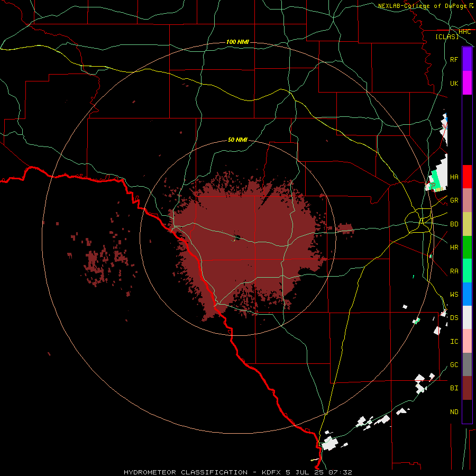Click the ND legend label
Screen dimensions: 476x476
pyautogui.click(x=454, y=412)
